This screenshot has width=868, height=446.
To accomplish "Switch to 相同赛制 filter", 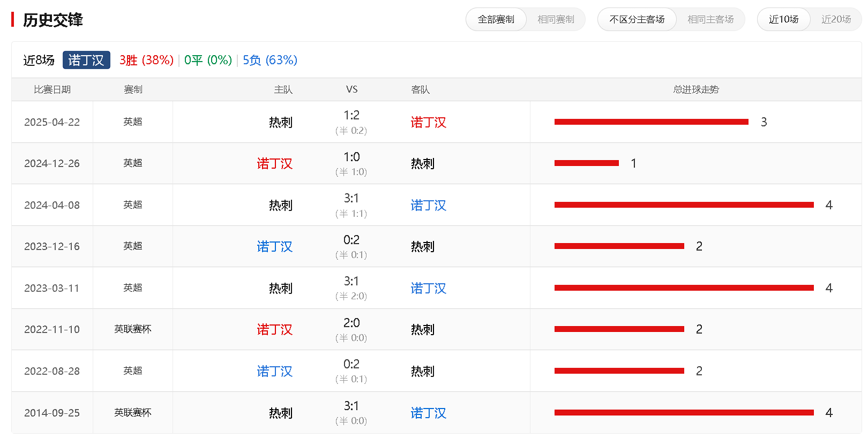I will [x=556, y=20].
